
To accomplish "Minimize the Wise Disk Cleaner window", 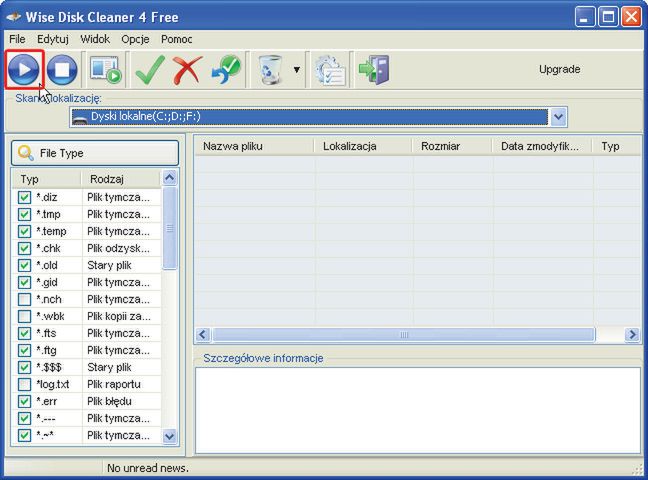I will [584, 17].
